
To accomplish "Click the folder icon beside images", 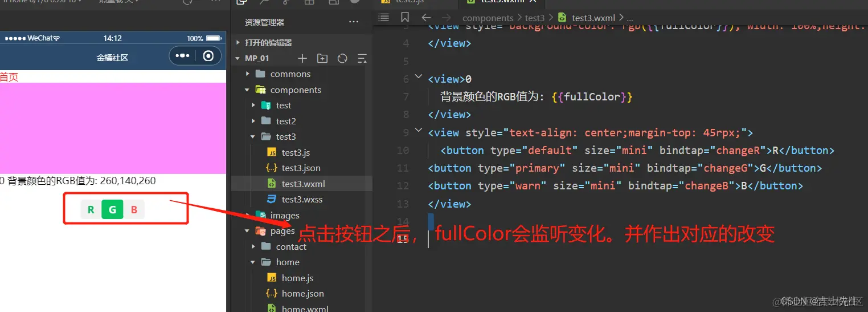I will tap(260, 215).
